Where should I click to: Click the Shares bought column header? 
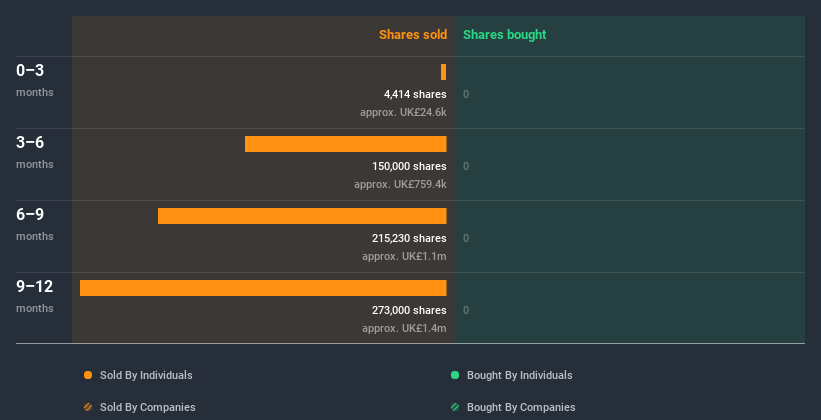[505, 35]
